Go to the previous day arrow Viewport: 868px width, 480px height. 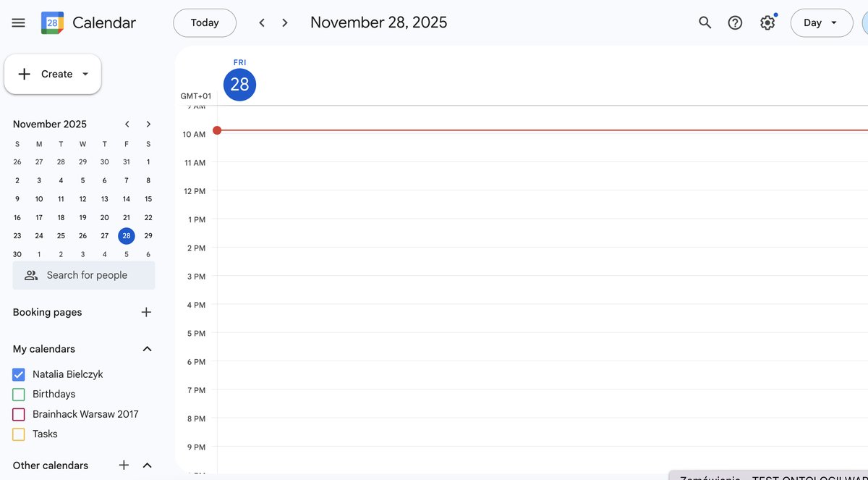(262, 22)
